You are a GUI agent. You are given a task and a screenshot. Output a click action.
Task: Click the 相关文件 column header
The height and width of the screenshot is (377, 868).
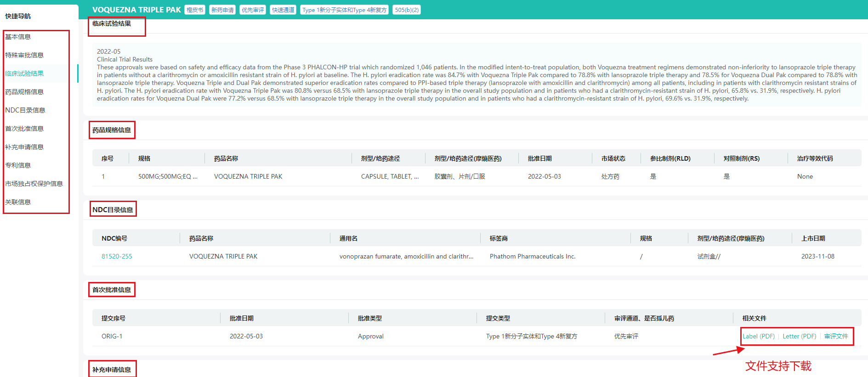point(755,318)
